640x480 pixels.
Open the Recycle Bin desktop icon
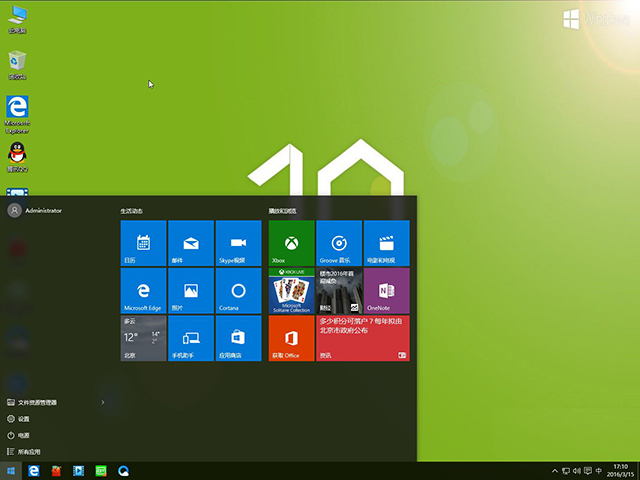[x=17, y=65]
